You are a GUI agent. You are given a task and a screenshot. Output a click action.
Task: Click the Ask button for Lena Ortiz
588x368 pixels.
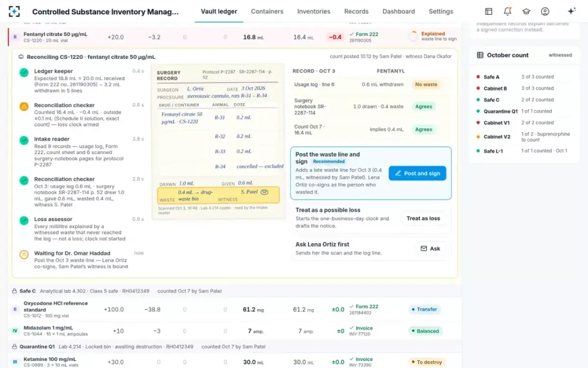click(x=430, y=249)
